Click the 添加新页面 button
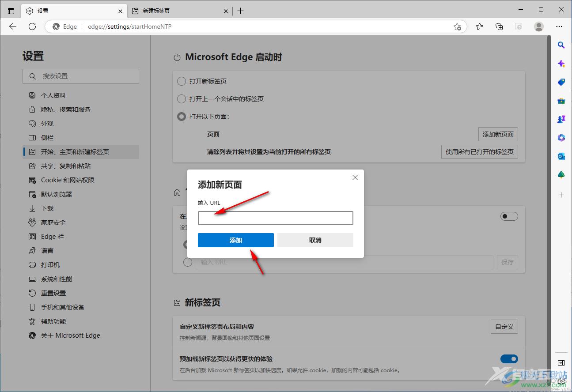The height and width of the screenshot is (392, 572). click(x=498, y=134)
